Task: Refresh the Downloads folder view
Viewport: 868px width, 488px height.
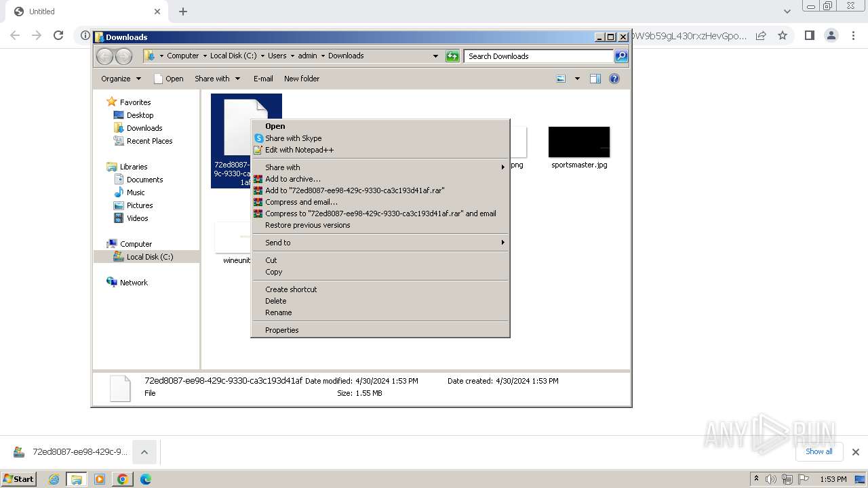Action: pyautogui.click(x=452, y=56)
